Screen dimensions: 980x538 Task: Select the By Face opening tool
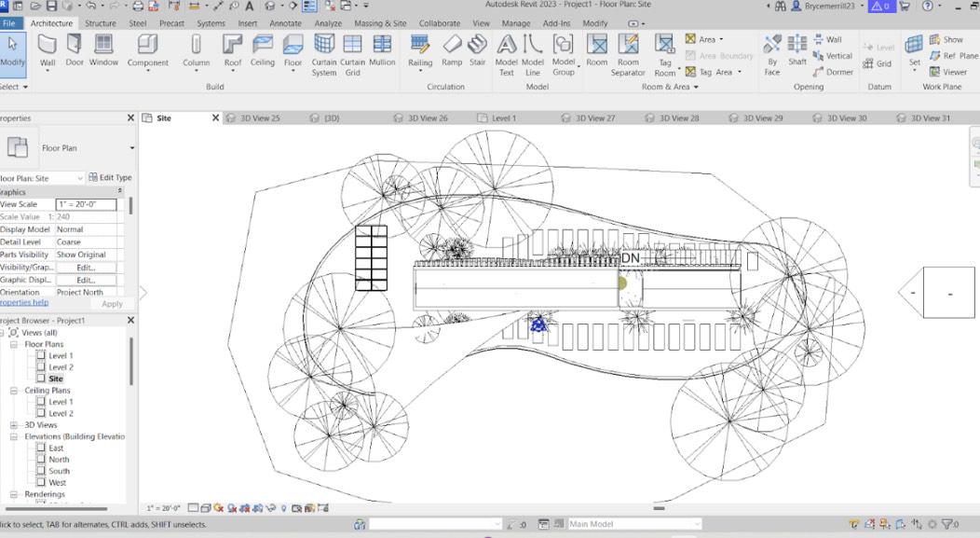pyautogui.click(x=772, y=55)
